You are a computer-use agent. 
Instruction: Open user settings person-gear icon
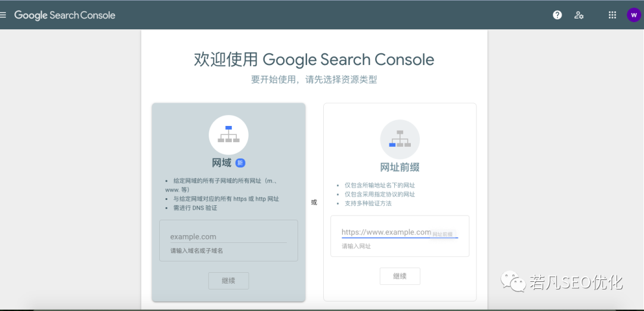(578, 15)
